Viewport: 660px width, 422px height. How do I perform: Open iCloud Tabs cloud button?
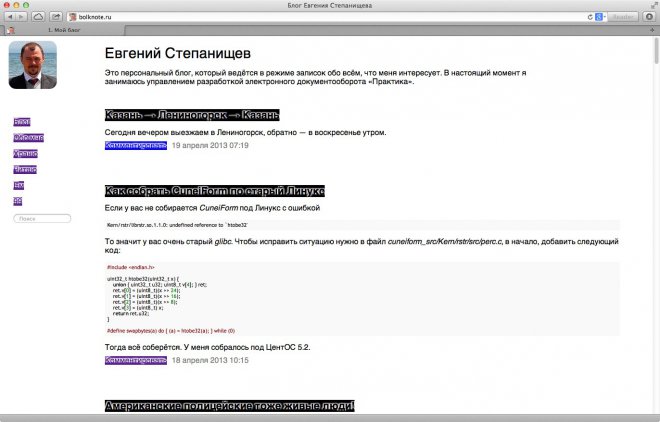click(x=38, y=17)
